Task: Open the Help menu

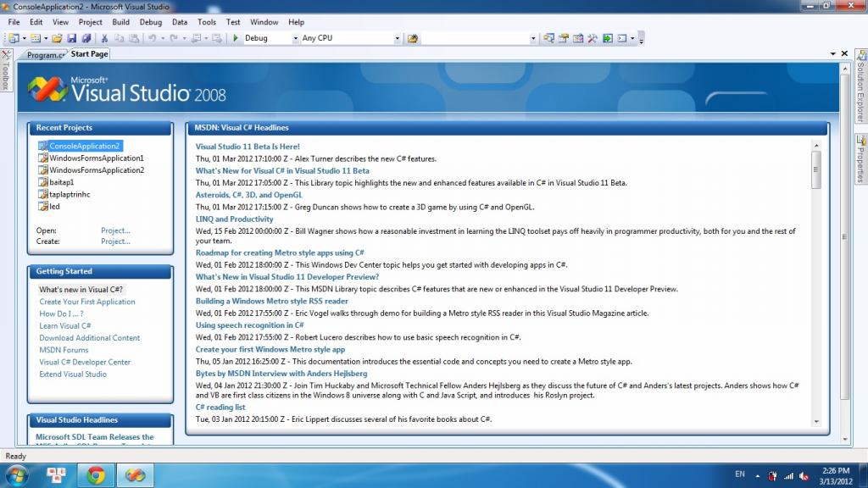Action: click(x=296, y=22)
